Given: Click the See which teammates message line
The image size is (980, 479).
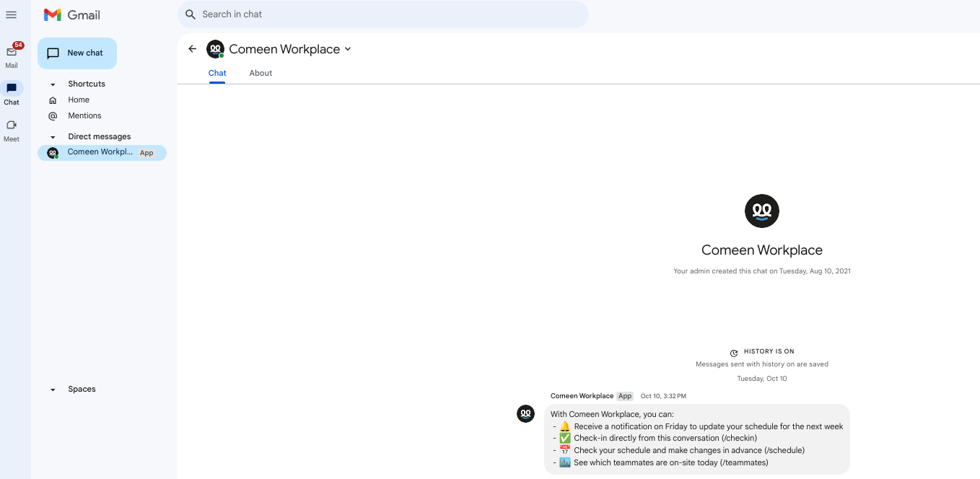Looking at the screenshot, I should click(660, 462).
